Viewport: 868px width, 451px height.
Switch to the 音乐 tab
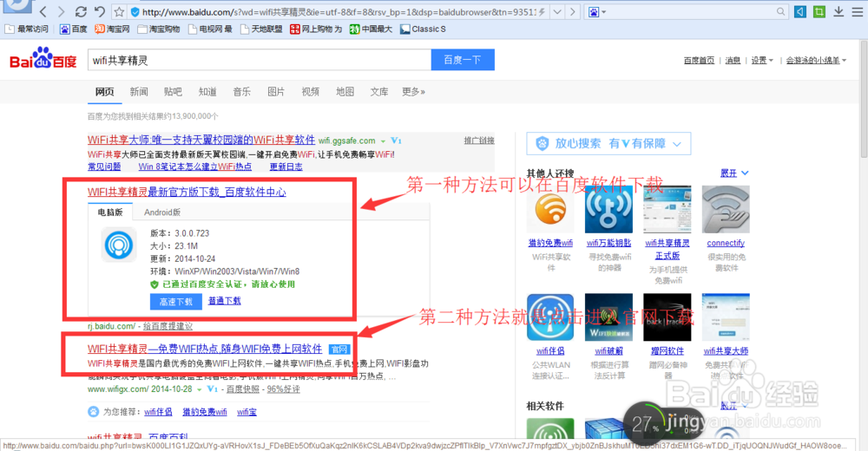pyautogui.click(x=242, y=92)
